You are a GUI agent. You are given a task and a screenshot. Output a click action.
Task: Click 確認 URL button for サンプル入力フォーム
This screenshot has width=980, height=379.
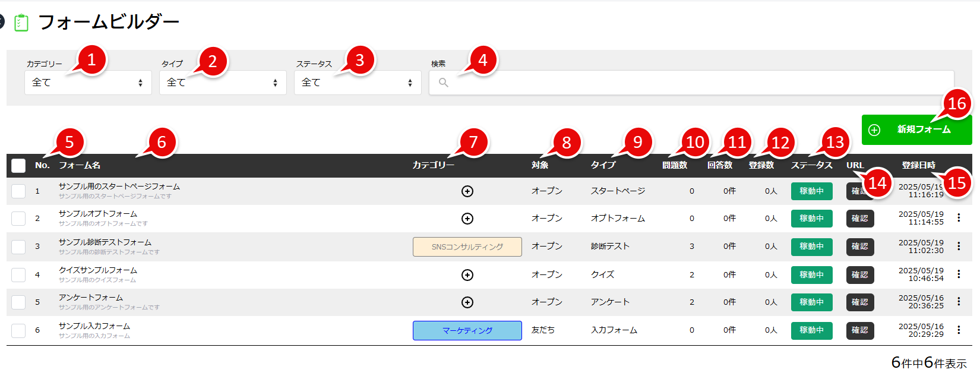coord(860,330)
